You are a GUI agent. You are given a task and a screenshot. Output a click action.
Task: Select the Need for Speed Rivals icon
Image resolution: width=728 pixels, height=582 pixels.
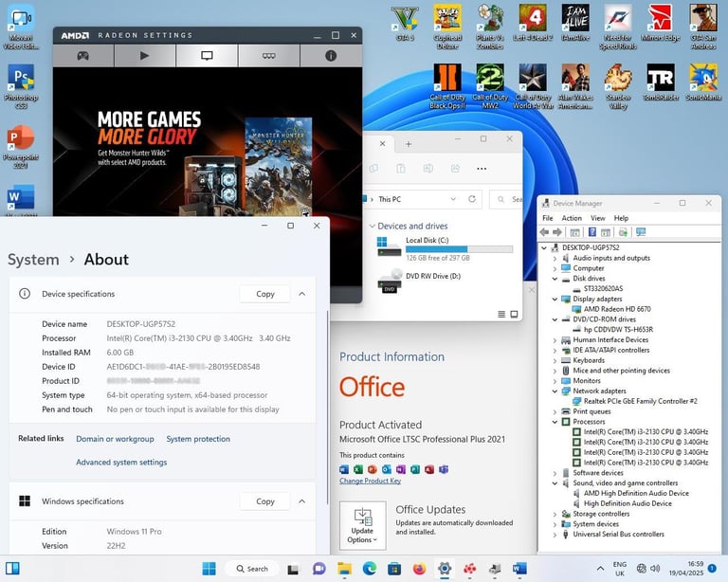click(618, 26)
